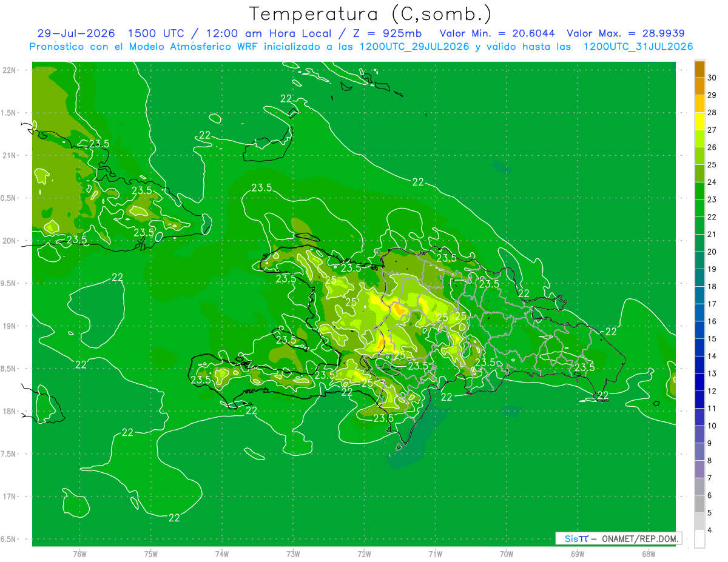728x562 pixels.
Task: Click the orange legend swatch between 29 and 30
Action: click(x=699, y=87)
